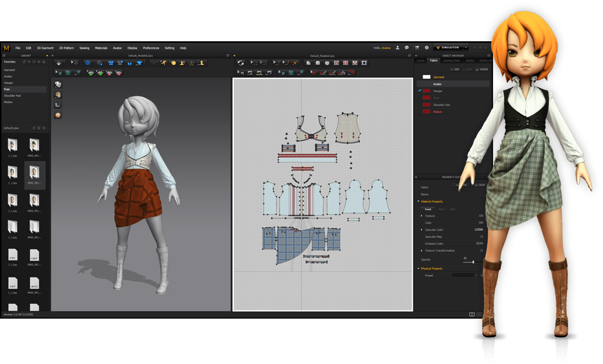Select the move arrow tool in 3D toolbar
Screen dimensions: 603x364
pos(74,63)
